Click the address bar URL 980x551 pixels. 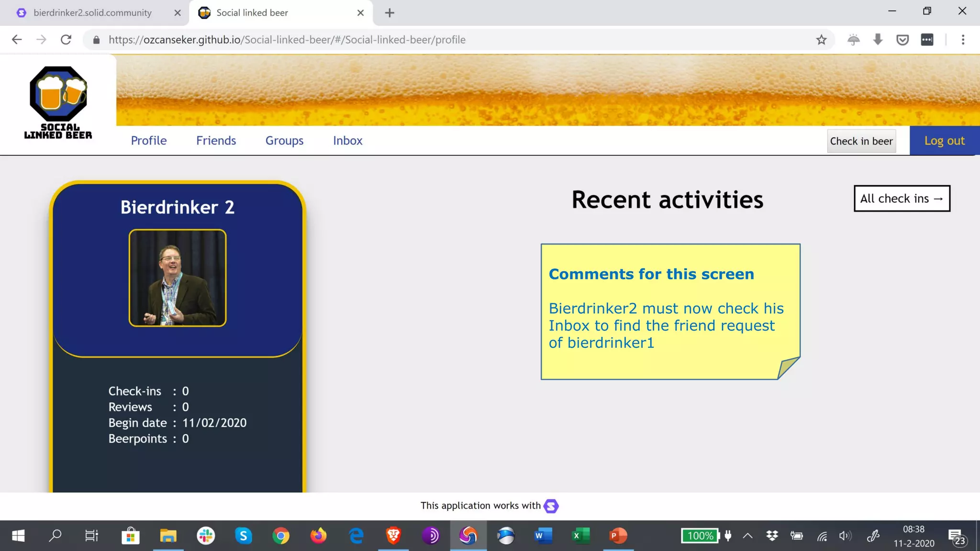click(x=287, y=40)
